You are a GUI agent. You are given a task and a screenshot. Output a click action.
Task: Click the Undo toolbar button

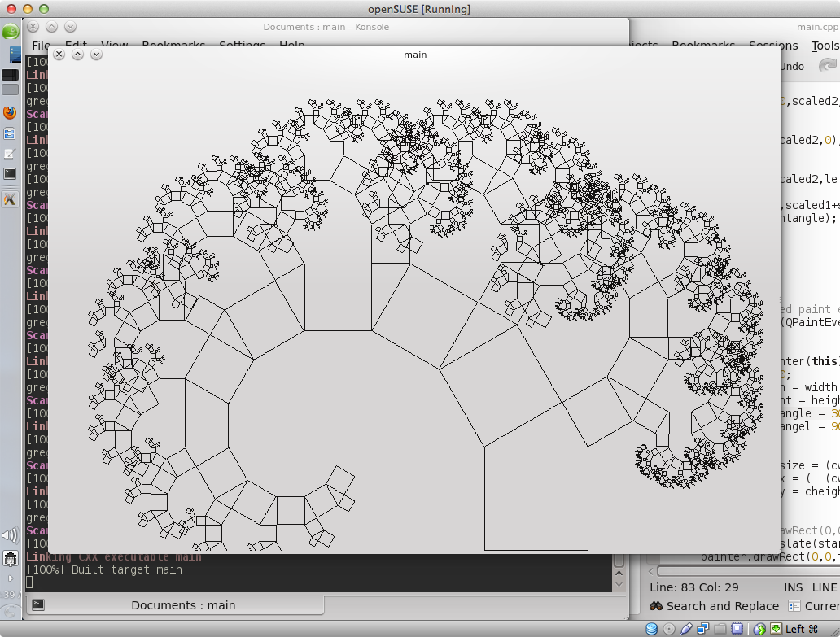[x=792, y=66]
